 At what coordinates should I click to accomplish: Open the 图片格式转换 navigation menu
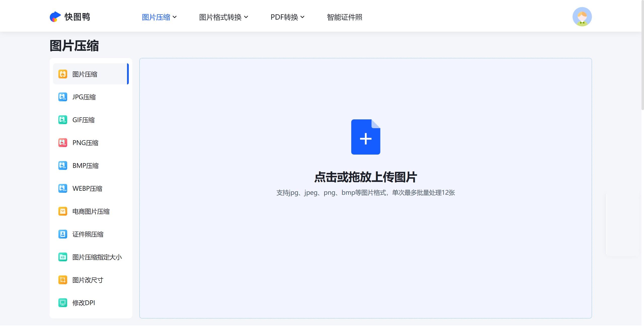point(224,17)
